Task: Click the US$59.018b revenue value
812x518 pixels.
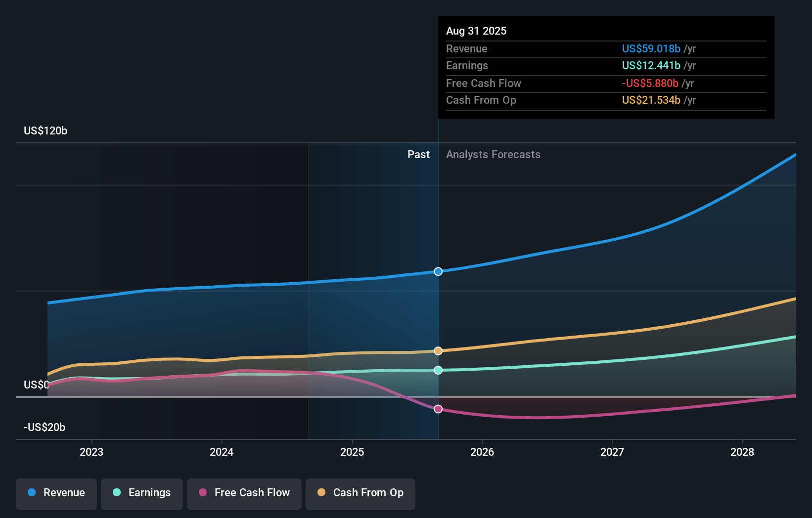Action: [651, 49]
